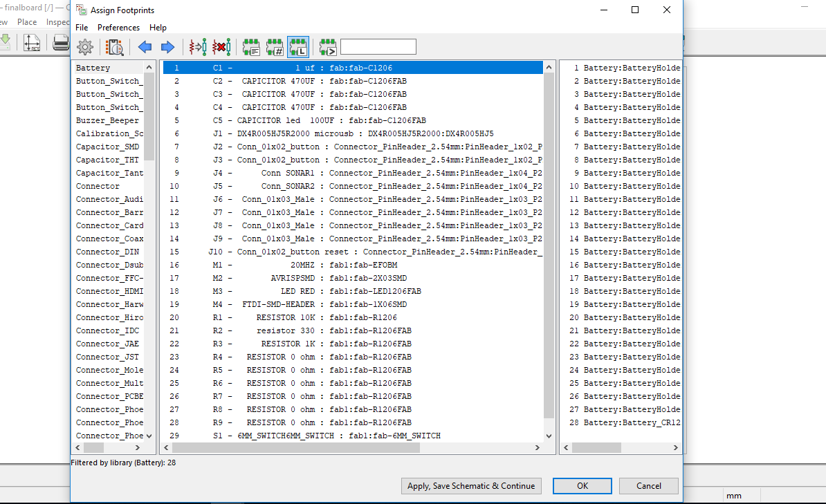Click component list horizontal scroll right arrow
The height and width of the screenshot is (504, 826).
538,447
